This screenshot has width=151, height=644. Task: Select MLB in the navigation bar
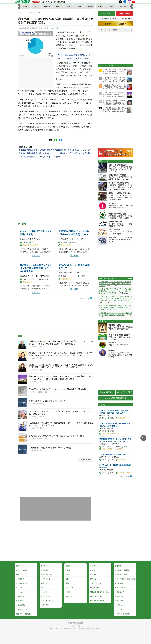pyautogui.click(x=58, y=6)
